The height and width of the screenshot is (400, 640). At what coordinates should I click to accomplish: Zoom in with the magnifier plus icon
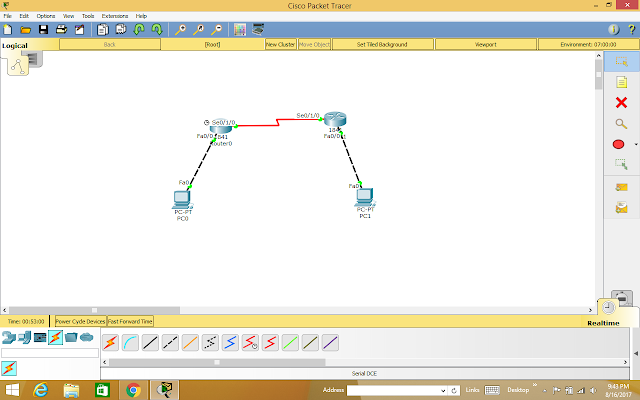click(180, 29)
